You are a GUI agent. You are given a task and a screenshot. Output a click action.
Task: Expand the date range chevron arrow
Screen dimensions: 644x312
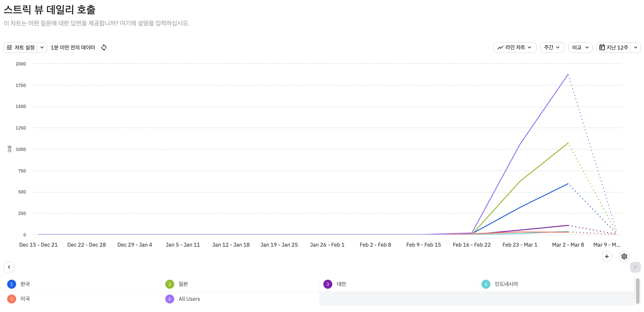(636, 47)
